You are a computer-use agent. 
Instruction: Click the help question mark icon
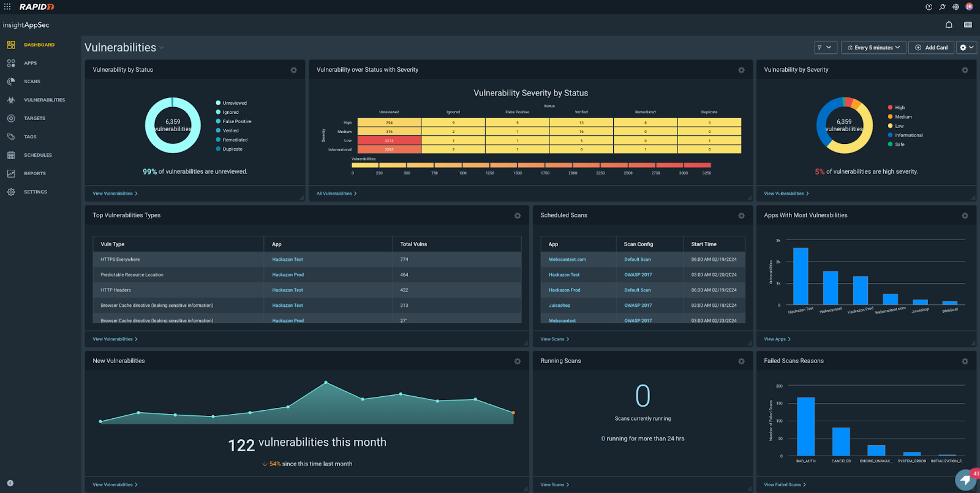pos(929,7)
